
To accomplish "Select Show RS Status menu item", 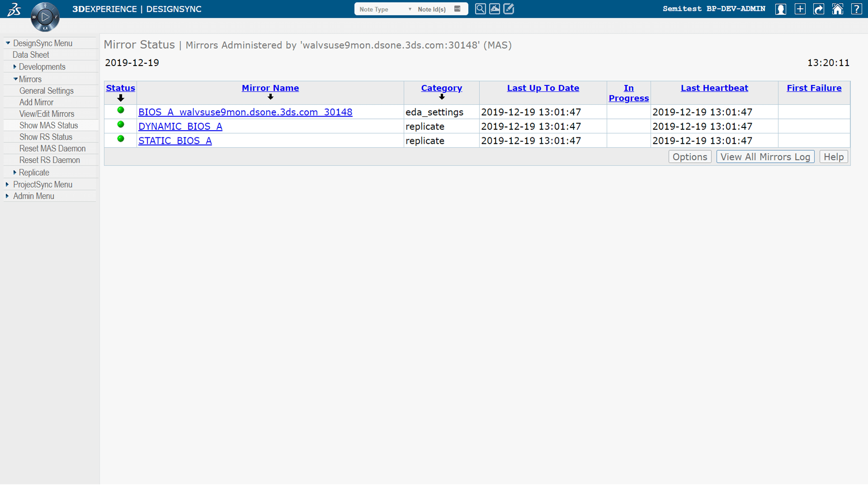I will [x=46, y=137].
